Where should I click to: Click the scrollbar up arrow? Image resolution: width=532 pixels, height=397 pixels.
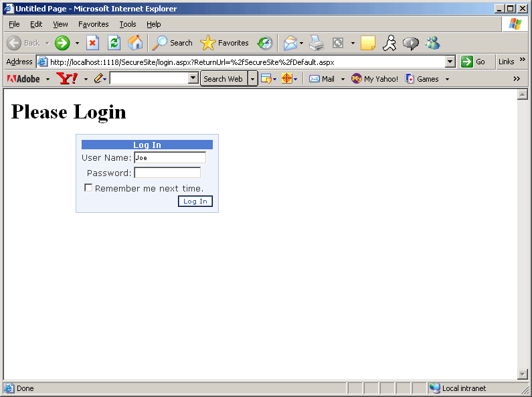(523, 94)
